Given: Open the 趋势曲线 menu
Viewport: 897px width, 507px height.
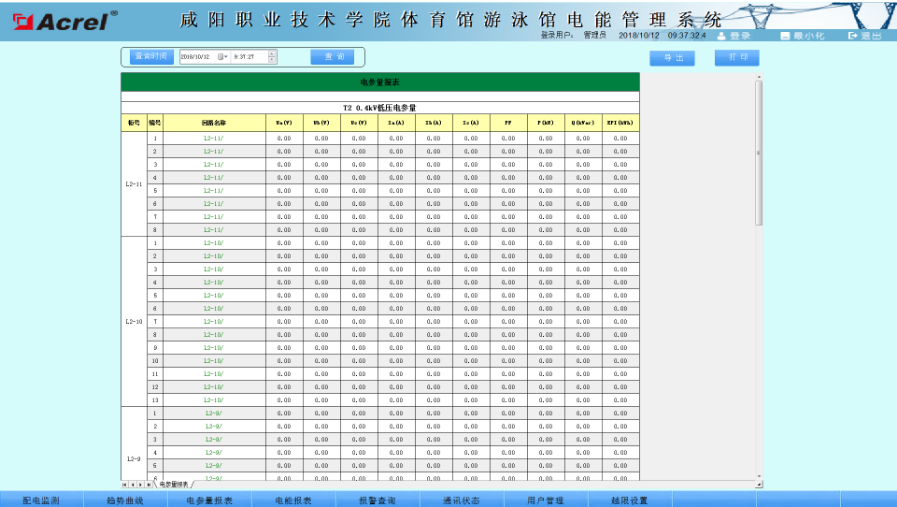Looking at the screenshot, I should [x=125, y=500].
